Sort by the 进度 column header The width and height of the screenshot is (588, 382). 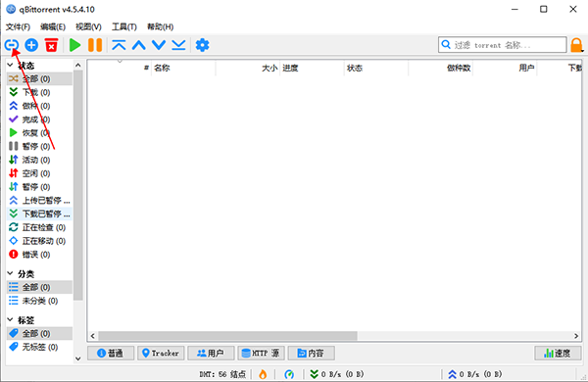[312, 68]
